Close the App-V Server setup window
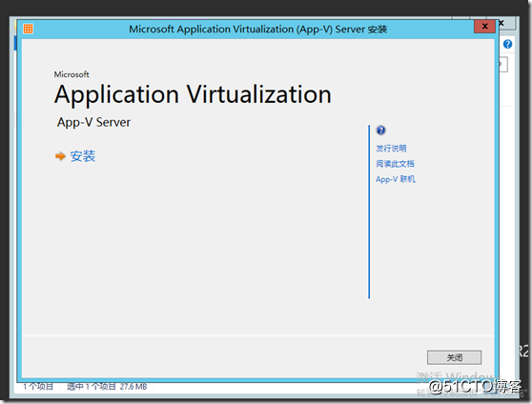 [x=484, y=27]
